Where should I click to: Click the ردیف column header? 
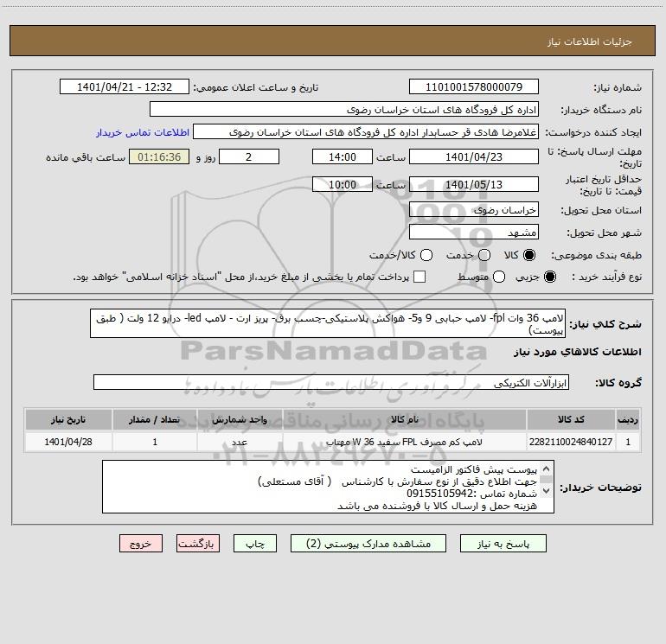628,419
